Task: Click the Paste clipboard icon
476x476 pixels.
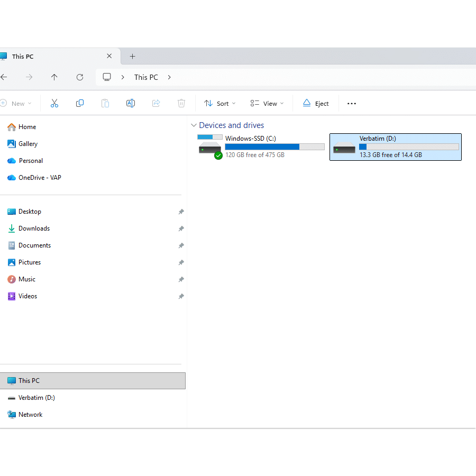Action: (105, 104)
